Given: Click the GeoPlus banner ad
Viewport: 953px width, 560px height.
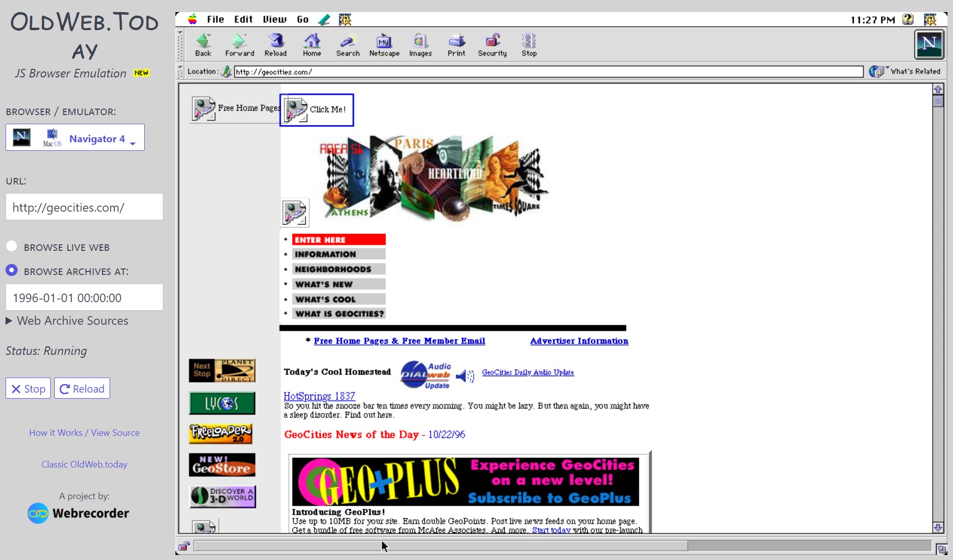Looking at the screenshot, I should (465, 482).
